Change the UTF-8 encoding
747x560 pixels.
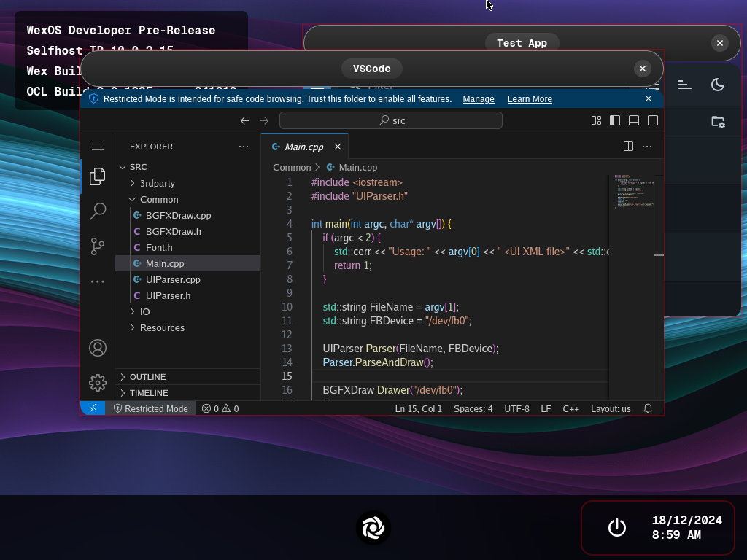(517, 408)
